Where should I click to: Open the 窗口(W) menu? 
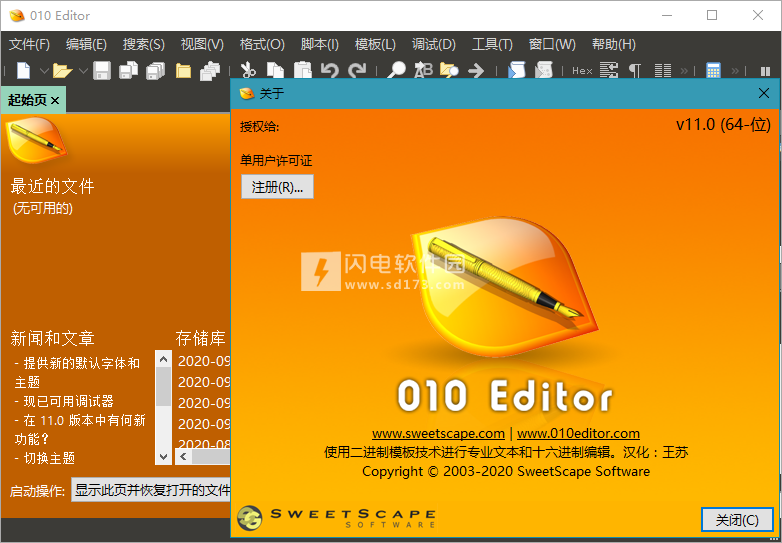tap(552, 44)
